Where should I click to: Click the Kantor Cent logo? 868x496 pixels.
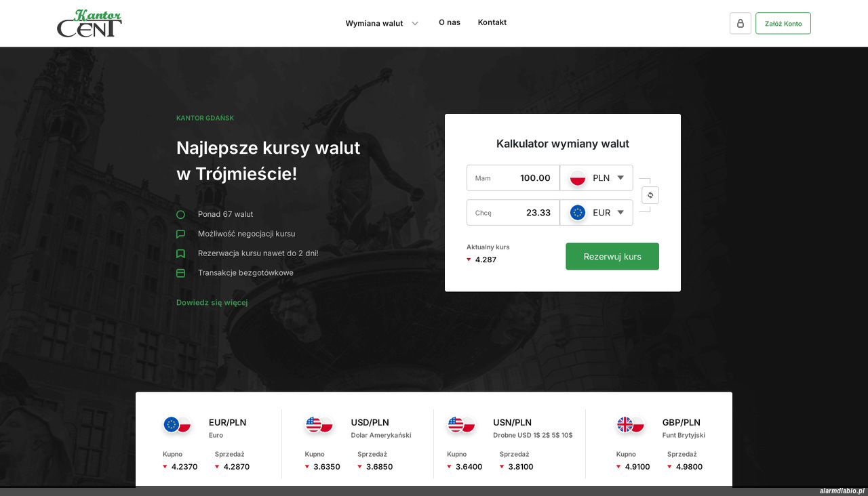coord(90,23)
